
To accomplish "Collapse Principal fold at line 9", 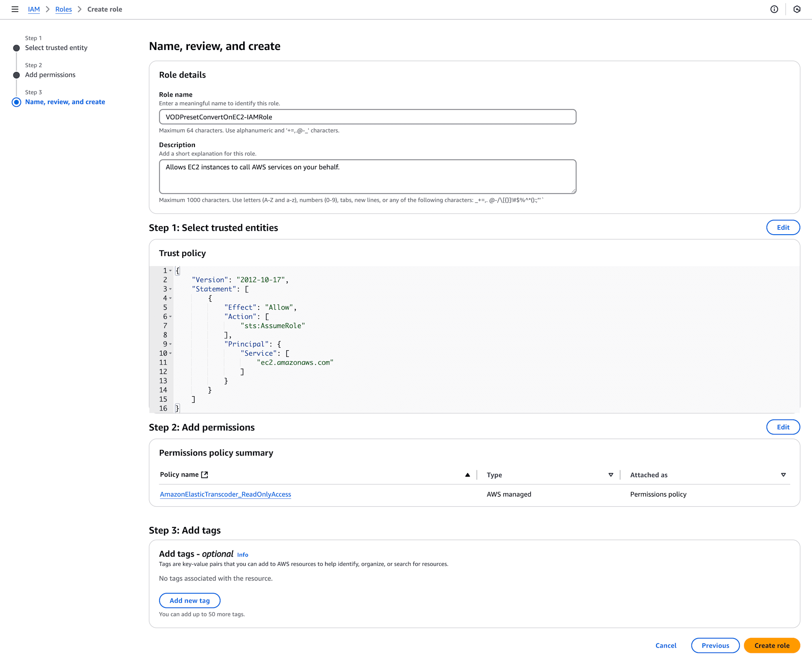I will pos(171,344).
